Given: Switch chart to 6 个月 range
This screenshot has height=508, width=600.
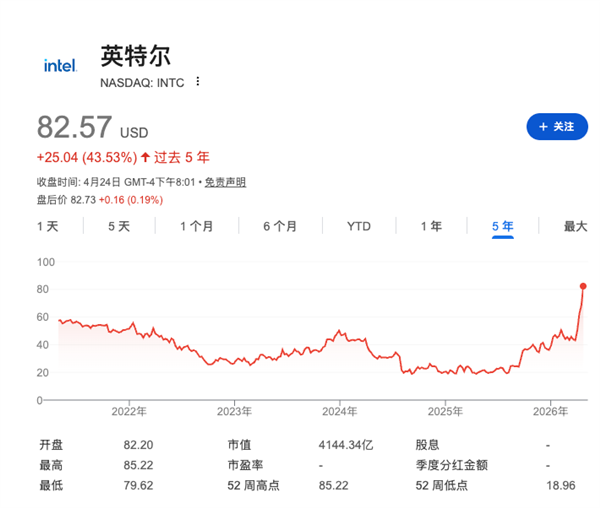Looking at the screenshot, I should [280, 227].
